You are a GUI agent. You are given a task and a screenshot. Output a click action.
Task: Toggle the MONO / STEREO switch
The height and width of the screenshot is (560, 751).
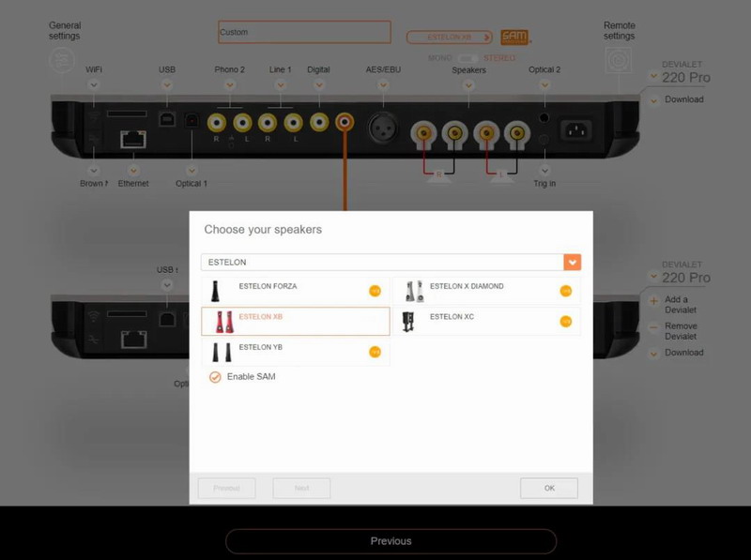pyautogui.click(x=467, y=58)
